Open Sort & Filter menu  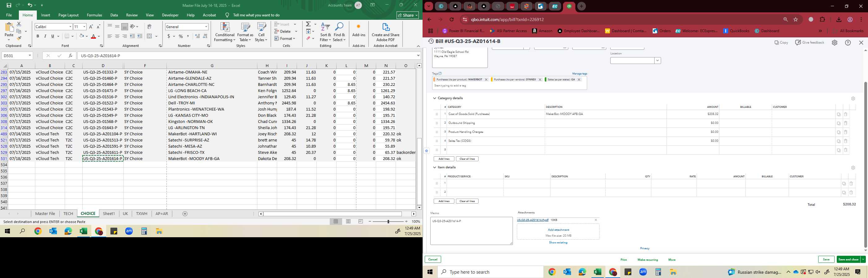click(325, 32)
